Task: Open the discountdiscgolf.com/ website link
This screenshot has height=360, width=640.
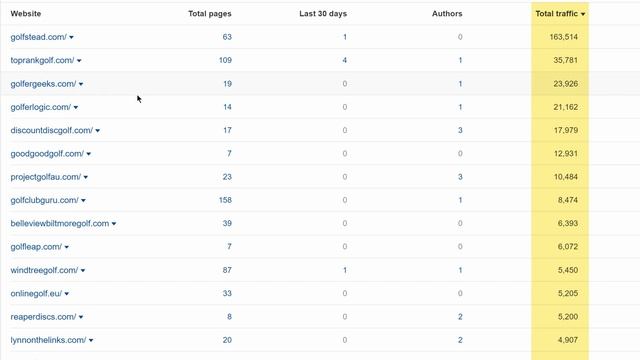Action: (x=52, y=130)
